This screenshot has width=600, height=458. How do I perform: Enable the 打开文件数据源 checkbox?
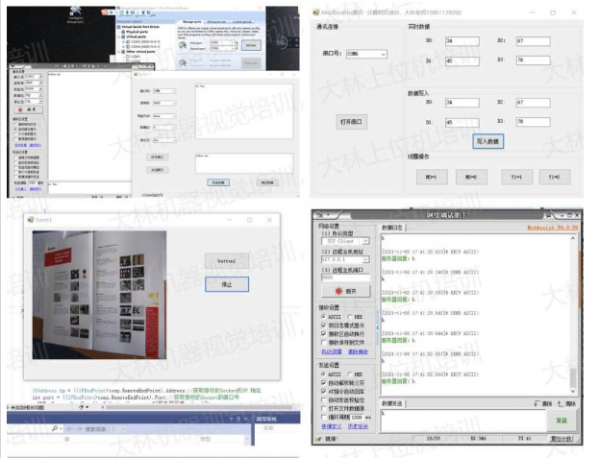(324, 409)
